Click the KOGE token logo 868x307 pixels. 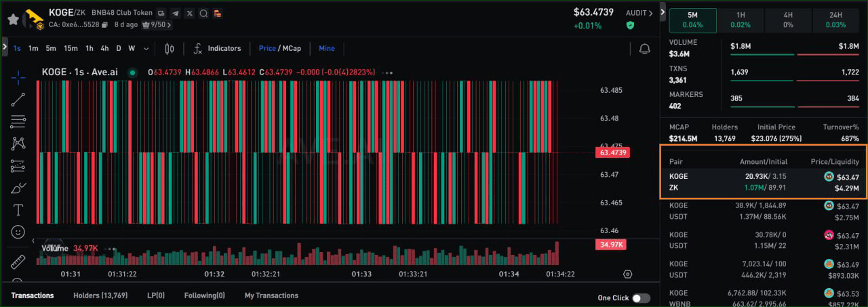(32, 19)
